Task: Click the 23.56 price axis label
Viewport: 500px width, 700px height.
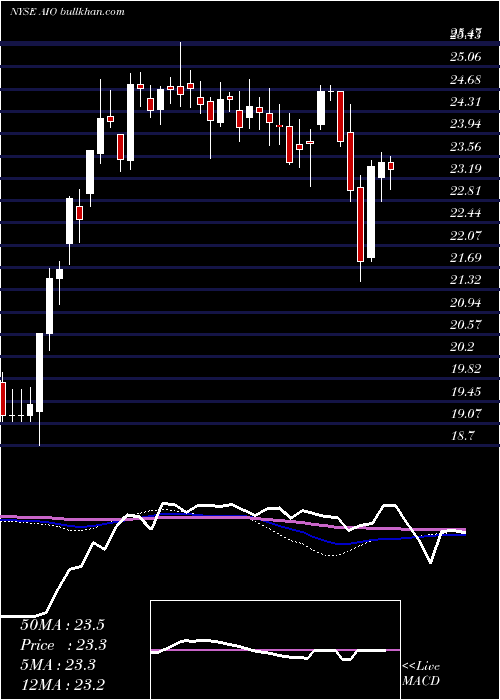Action: click(466, 147)
